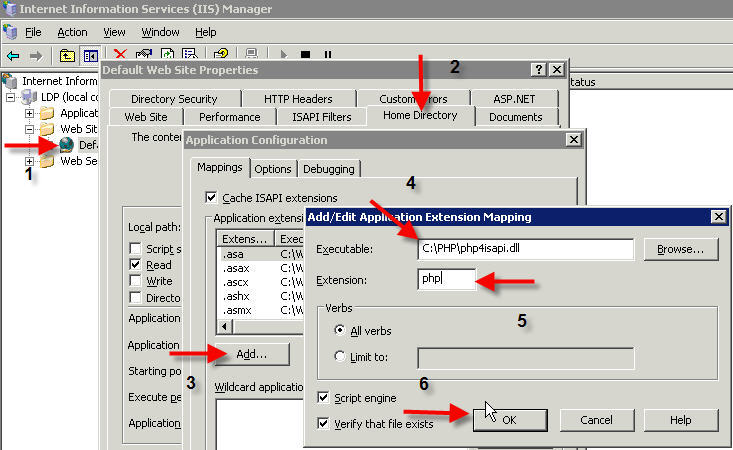
Task: Toggle the Script source access checkbox
Action: pyautogui.click(x=135, y=248)
